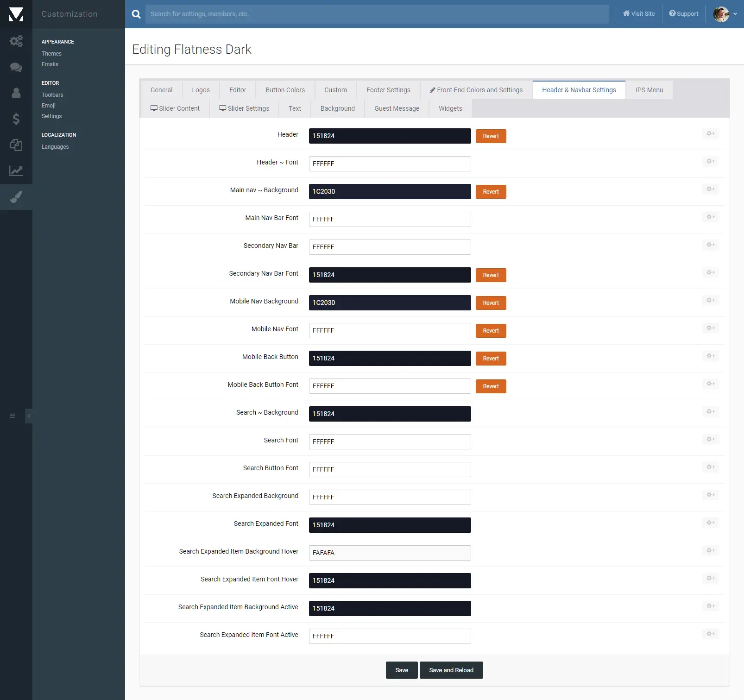Image resolution: width=744 pixels, height=700 pixels.
Task: Open Toolbars in the Editor section
Action: click(52, 95)
